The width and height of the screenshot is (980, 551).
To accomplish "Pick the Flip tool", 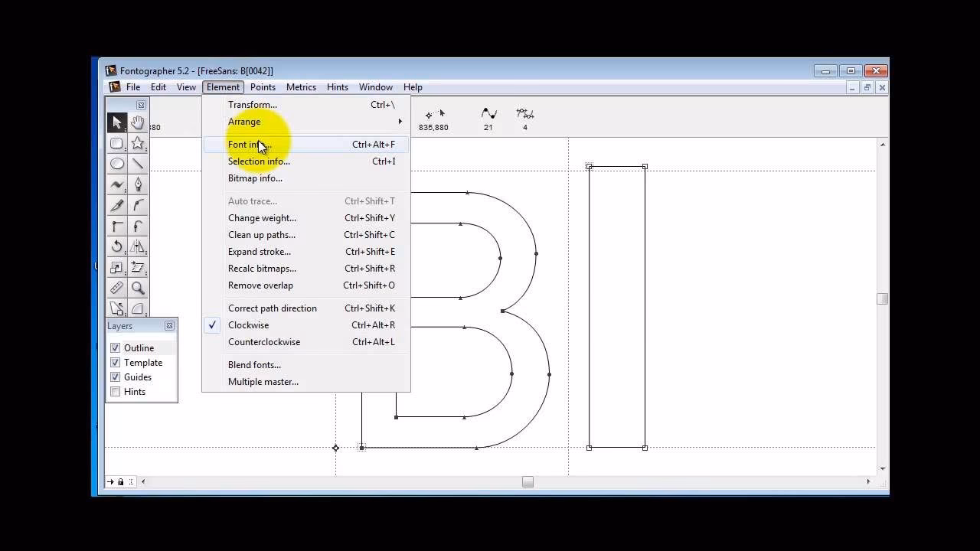I will point(139,246).
